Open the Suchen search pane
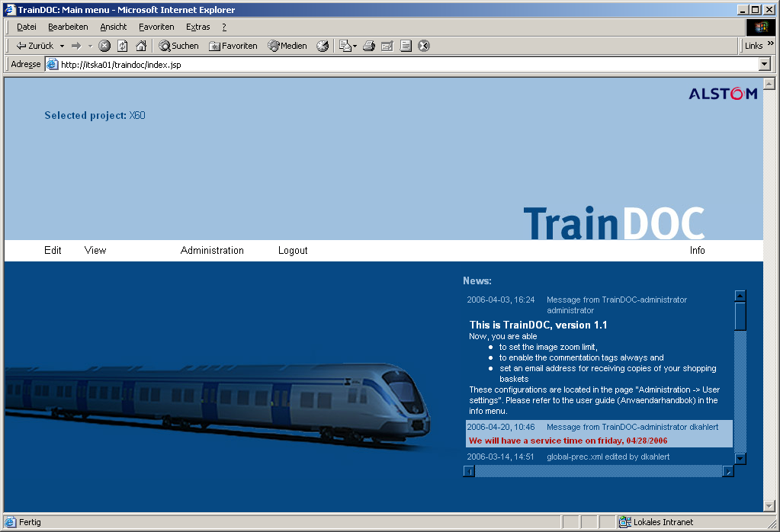 (178, 46)
